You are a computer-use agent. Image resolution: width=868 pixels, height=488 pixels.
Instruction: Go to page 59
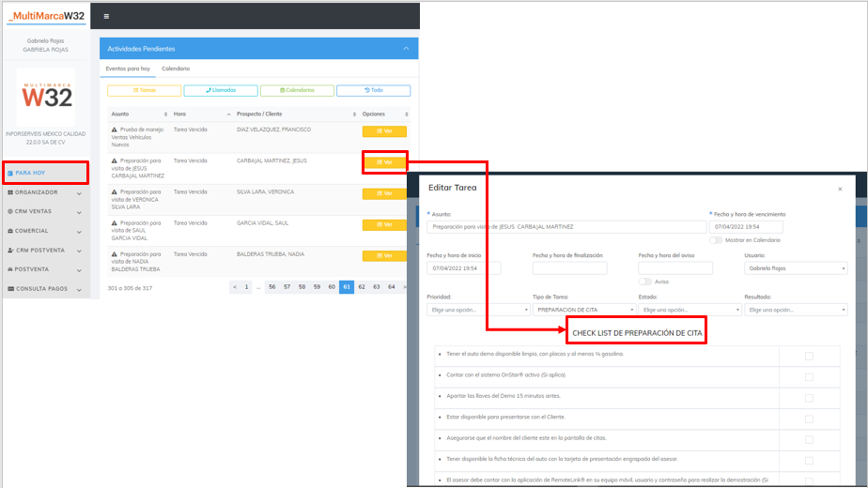[x=317, y=287]
